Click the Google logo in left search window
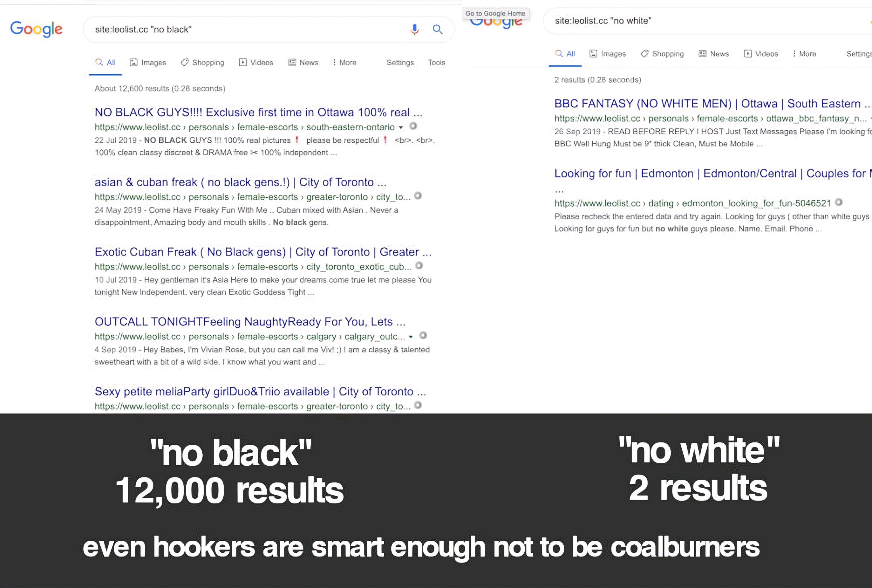The width and height of the screenshot is (872, 588). point(36,29)
